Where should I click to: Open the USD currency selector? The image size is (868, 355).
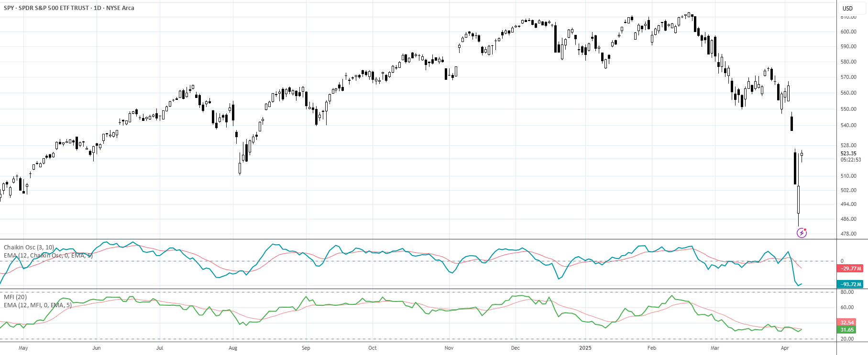[x=847, y=8]
